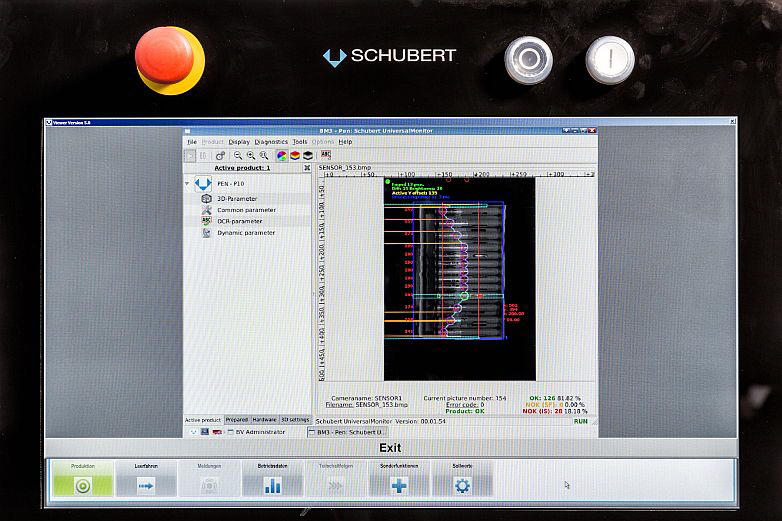Screen dimensions: 782x521
Task: Open Sonderfunktionen plus button
Action: click(399, 479)
